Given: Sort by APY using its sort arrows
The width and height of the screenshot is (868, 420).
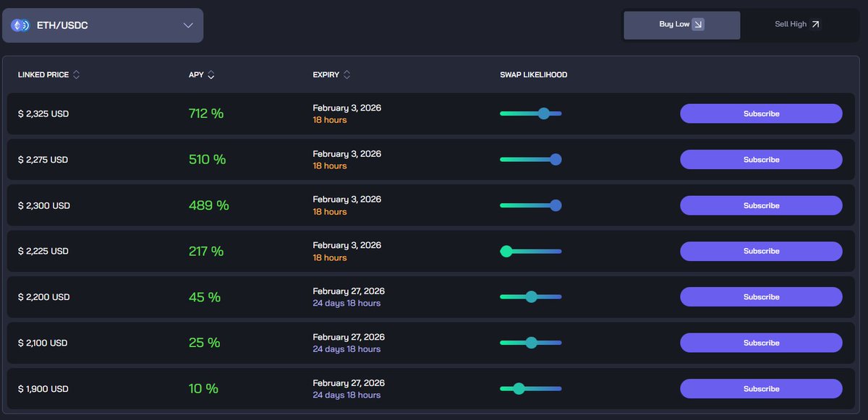Looking at the screenshot, I should click(x=211, y=74).
